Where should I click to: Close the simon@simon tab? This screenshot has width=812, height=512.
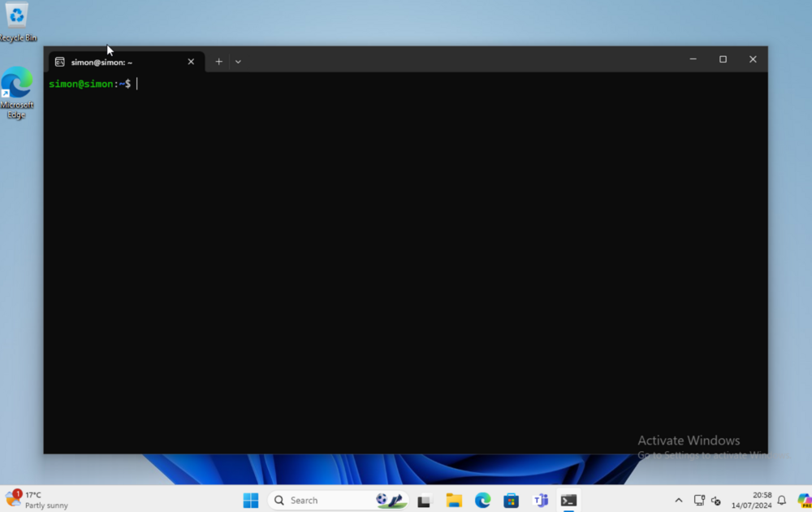click(191, 62)
